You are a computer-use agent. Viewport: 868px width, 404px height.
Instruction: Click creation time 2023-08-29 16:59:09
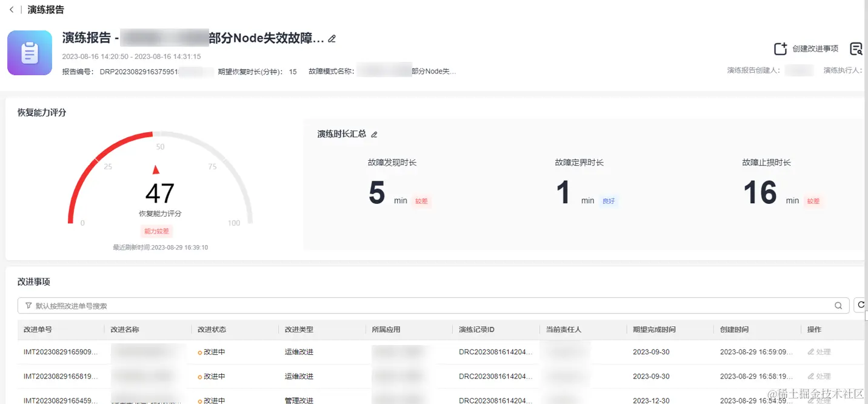(x=756, y=352)
